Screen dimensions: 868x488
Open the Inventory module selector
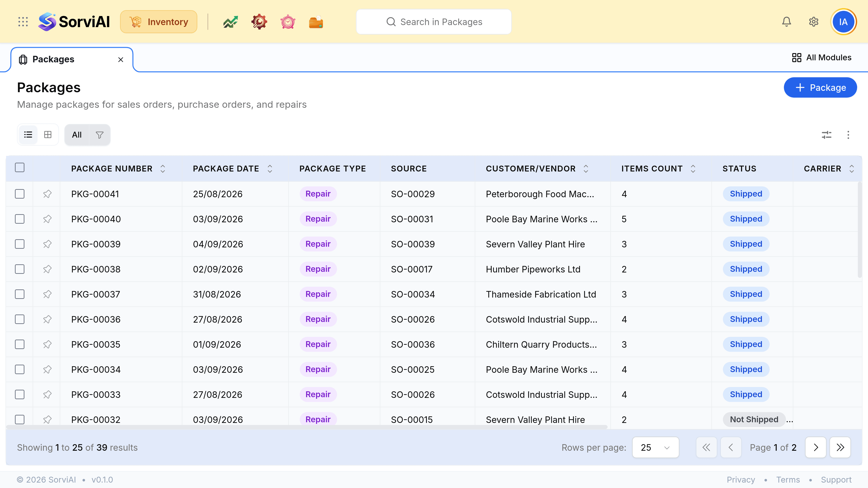coord(159,22)
